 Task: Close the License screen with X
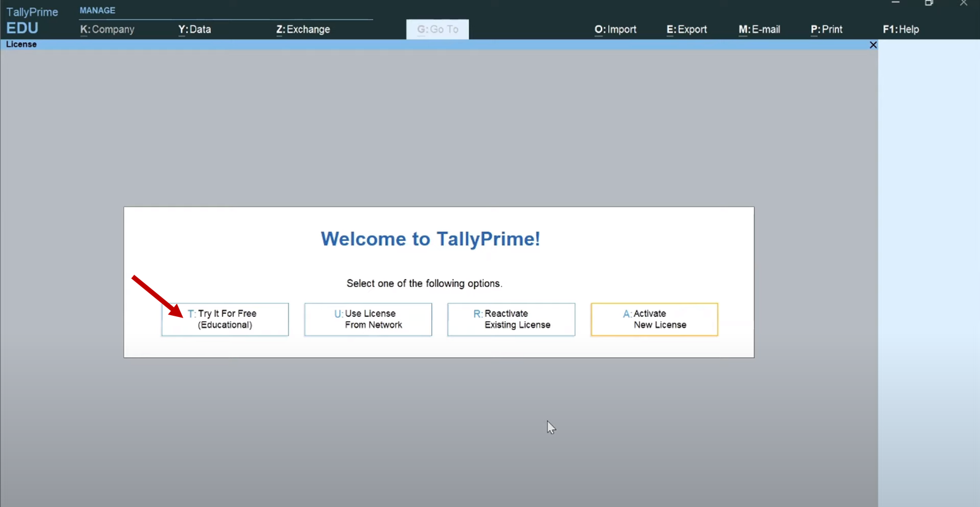click(873, 45)
